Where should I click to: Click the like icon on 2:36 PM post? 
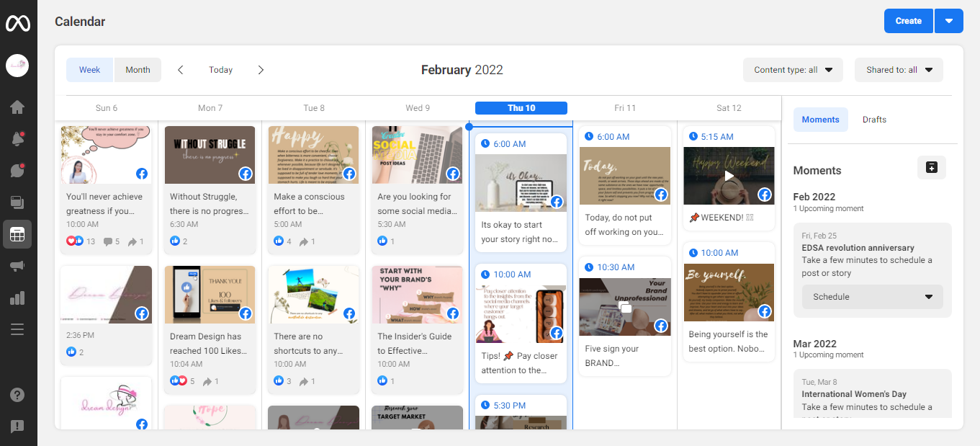click(71, 352)
